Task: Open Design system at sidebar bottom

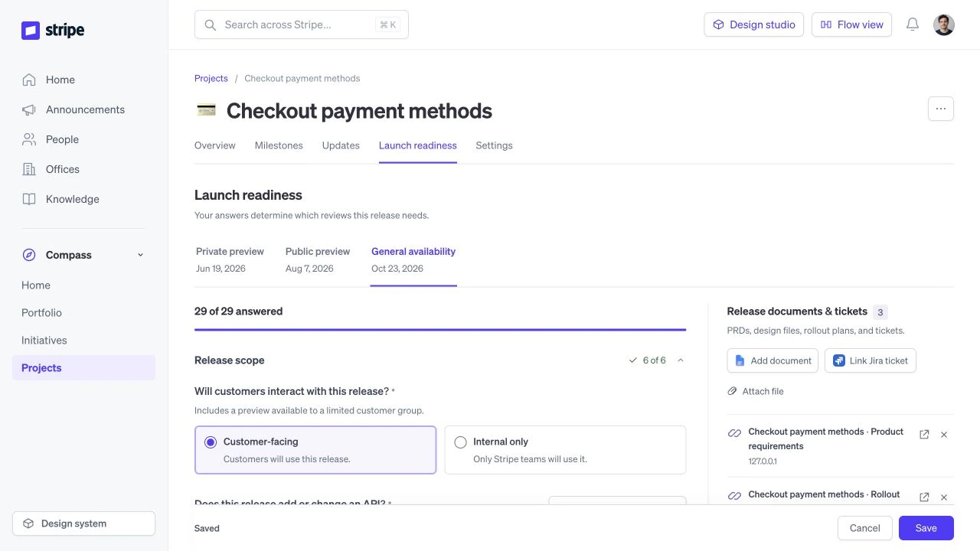Action: [83, 523]
